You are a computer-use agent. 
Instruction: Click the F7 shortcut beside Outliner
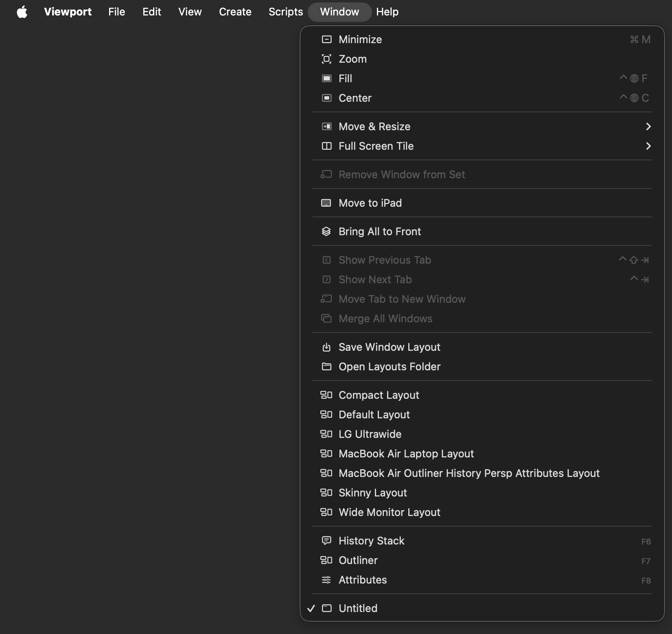pos(646,561)
